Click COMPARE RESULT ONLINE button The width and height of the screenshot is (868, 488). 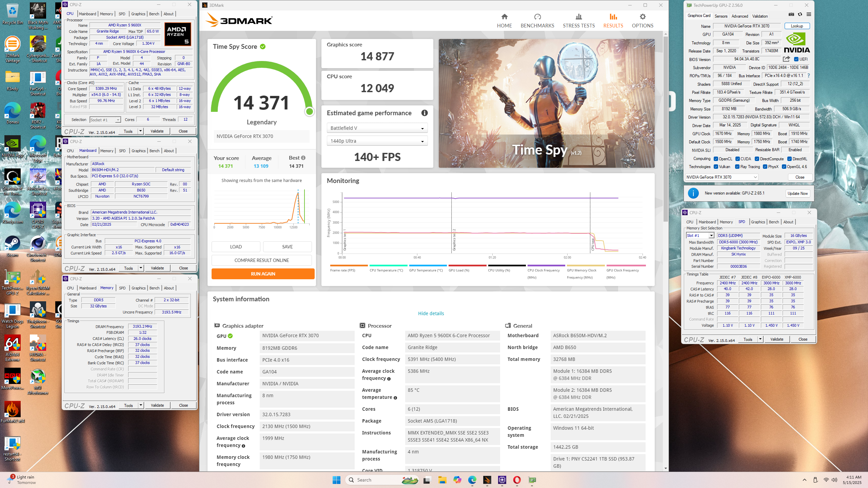[x=261, y=260]
